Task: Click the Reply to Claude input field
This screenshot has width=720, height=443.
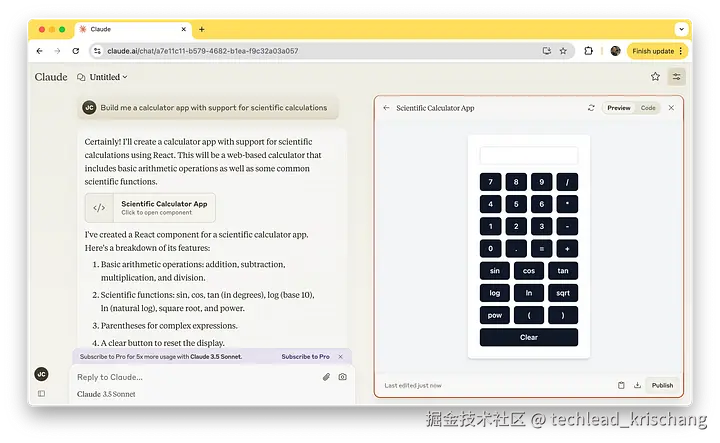Action: click(195, 377)
